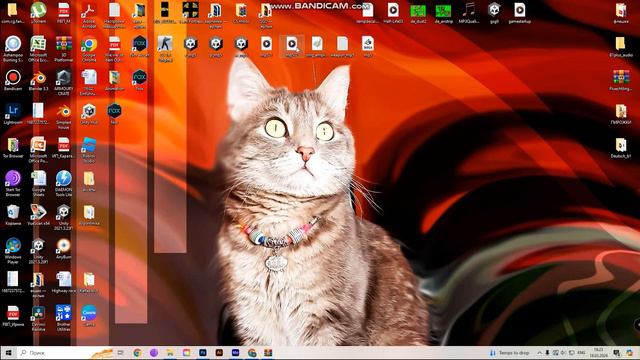This screenshot has height=360, width=640.
Task: Open Media Encoder from the taskbar
Action: pyautogui.click(x=236, y=353)
